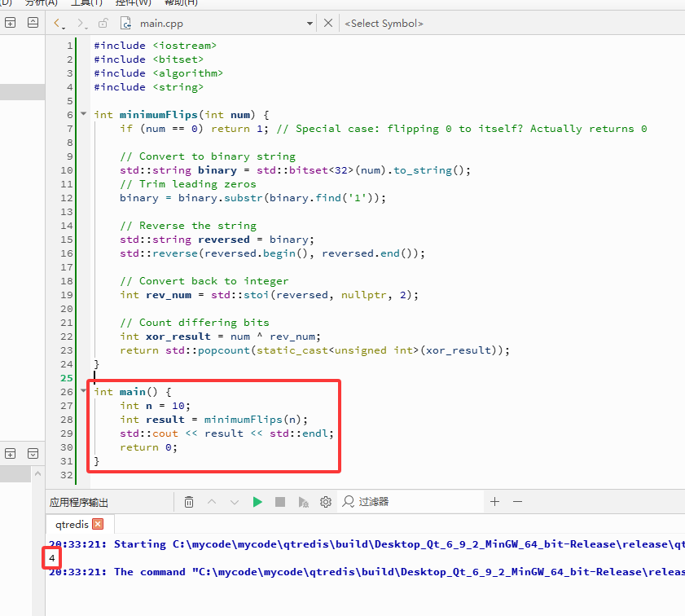685x616 pixels.
Task: Click the 'int n = 10;' line
Action: click(x=155, y=406)
